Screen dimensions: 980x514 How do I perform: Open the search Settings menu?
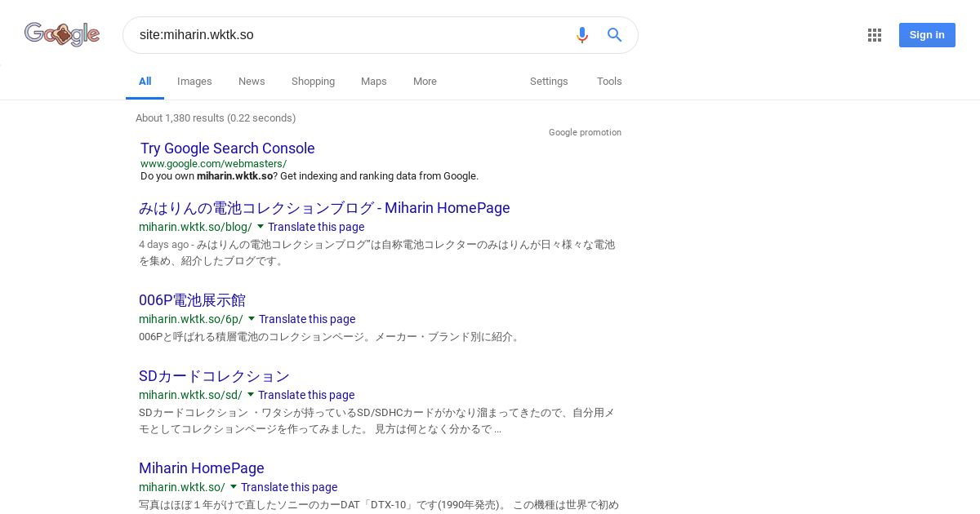[x=549, y=82]
